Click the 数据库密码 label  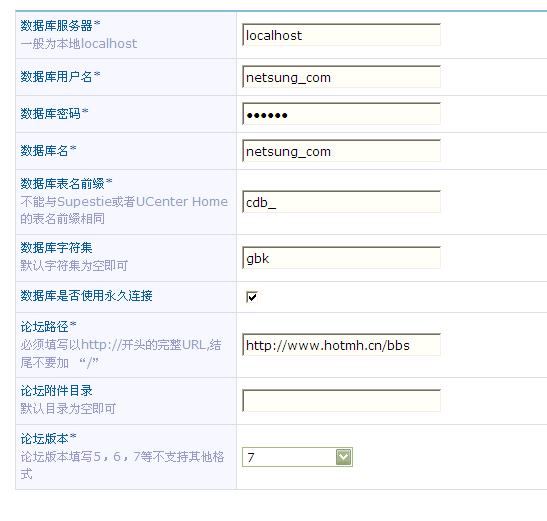pyautogui.click(x=54, y=113)
